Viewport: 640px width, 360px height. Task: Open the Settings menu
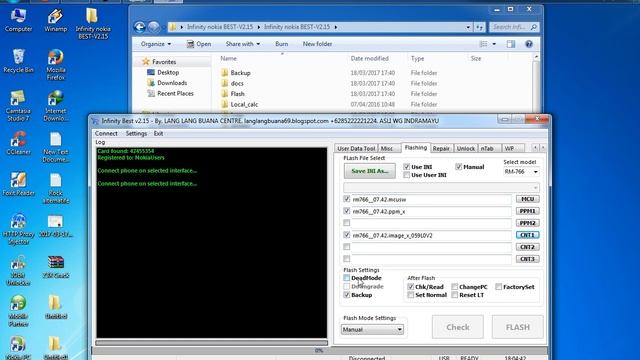pos(136,133)
